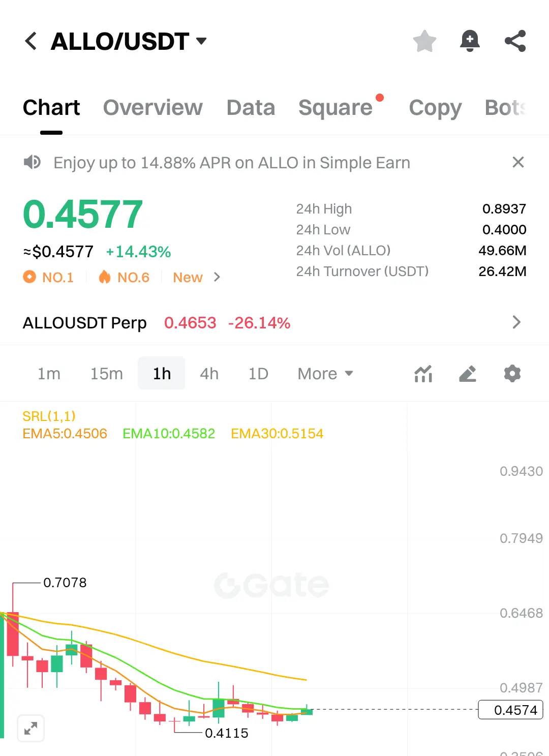
Task: Open the chart indicators menu
Action: (x=423, y=374)
